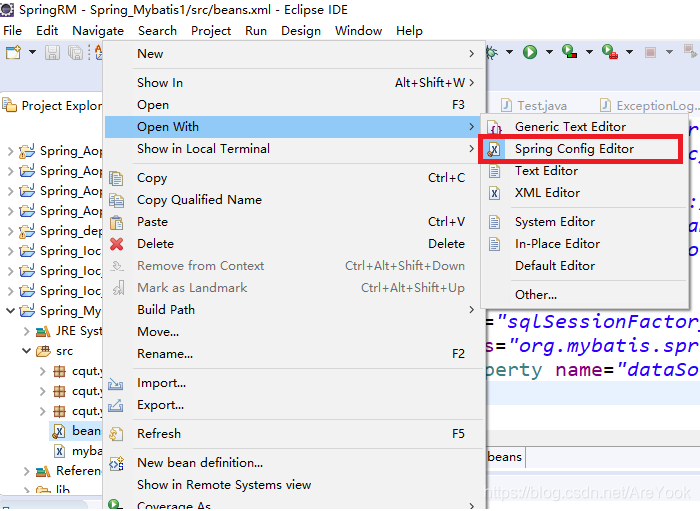Open the Run dropdown arrow

[549, 52]
